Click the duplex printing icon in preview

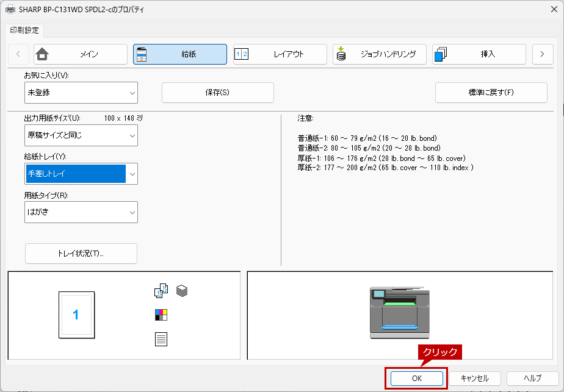[x=161, y=291]
